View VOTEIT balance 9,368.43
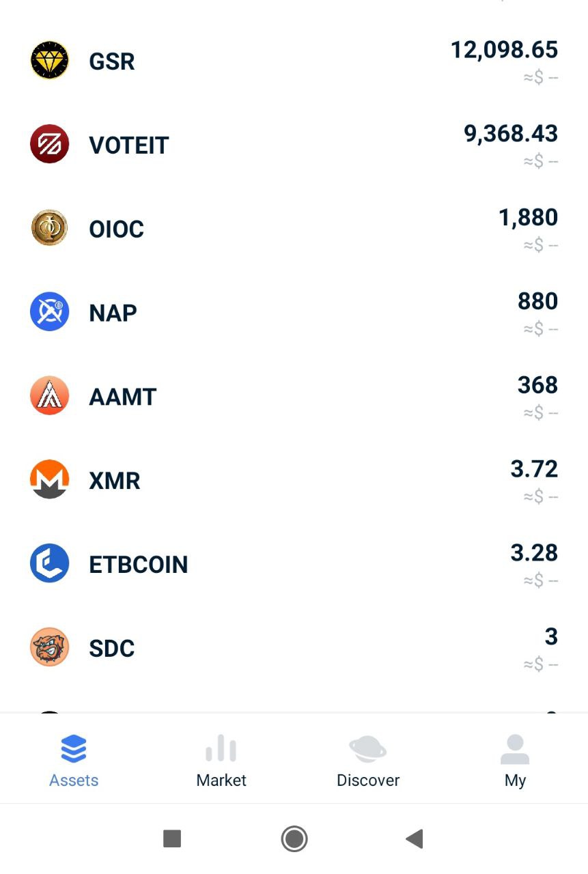 pyautogui.click(x=511, y=134)
